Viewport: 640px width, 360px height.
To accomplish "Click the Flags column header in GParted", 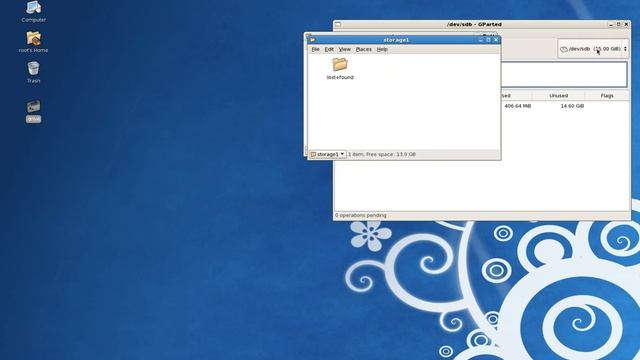I will pos(607,96).
